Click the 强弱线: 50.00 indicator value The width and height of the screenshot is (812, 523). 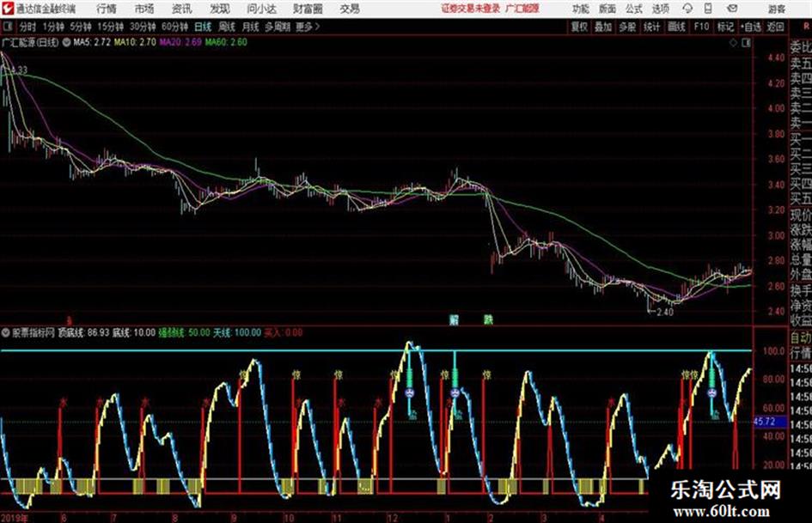point(185,333)
